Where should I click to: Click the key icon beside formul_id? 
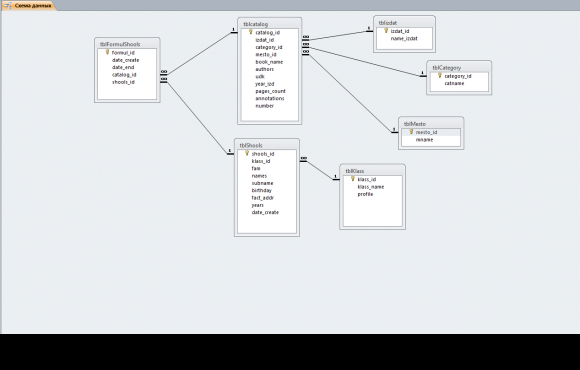(x=107, y=53)
